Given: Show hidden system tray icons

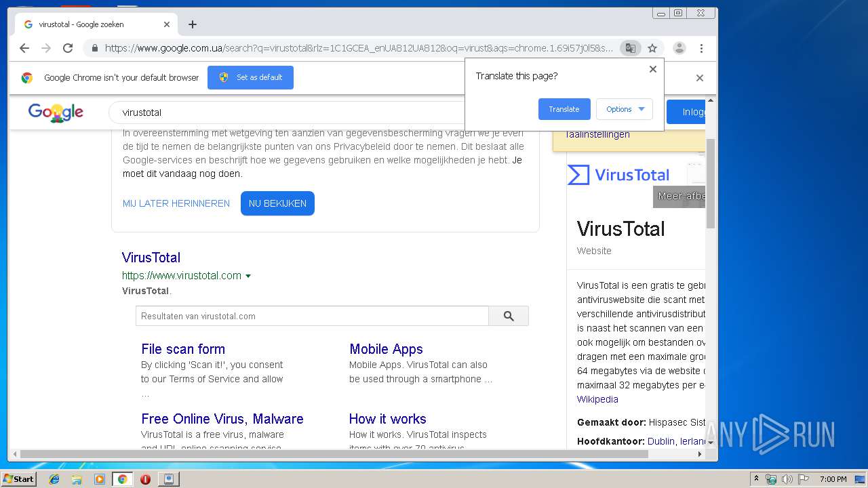Looking at the screenshot, I should click(x=757, y=479).
